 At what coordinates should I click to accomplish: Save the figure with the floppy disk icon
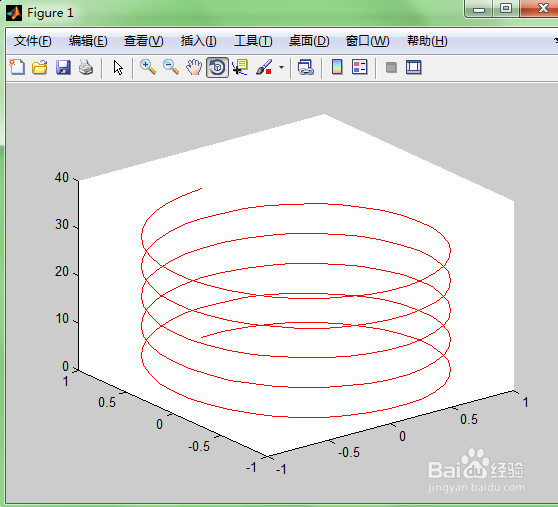click(63, 67)
